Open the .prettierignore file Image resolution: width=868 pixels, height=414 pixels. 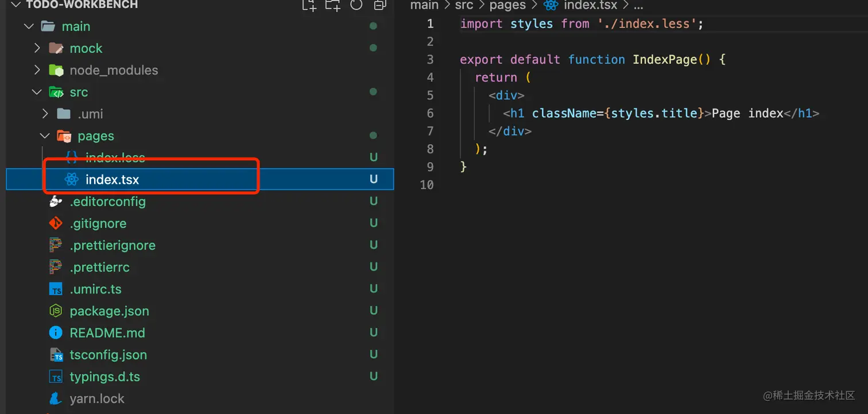tap(113, 245)
